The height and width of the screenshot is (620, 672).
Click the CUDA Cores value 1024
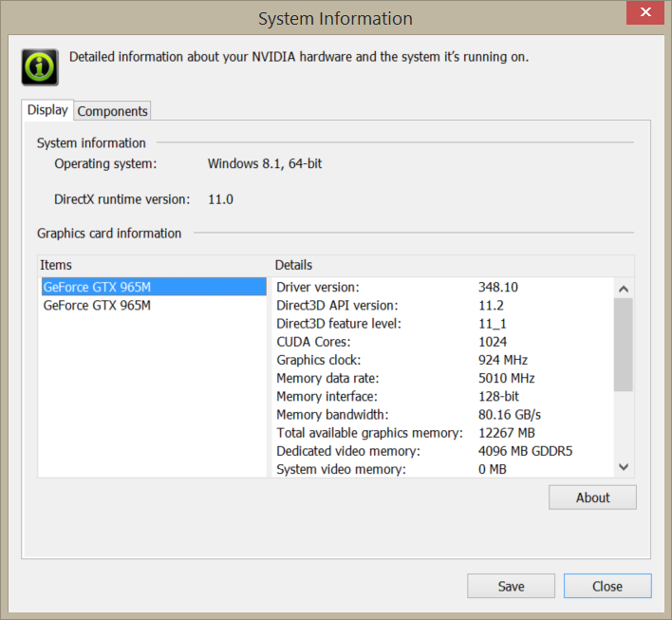[493, 342]
